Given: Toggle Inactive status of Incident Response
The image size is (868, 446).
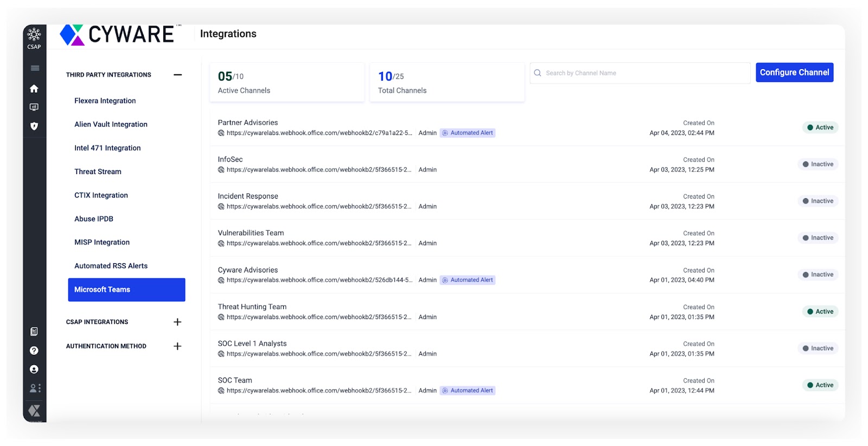Looking at the screenshot, I should click(818, 201).
